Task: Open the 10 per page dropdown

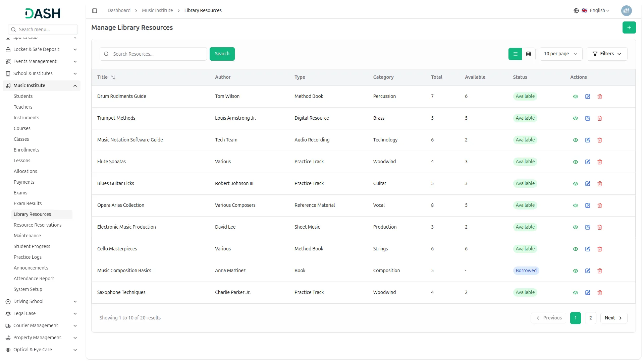Action: point(560,54)
